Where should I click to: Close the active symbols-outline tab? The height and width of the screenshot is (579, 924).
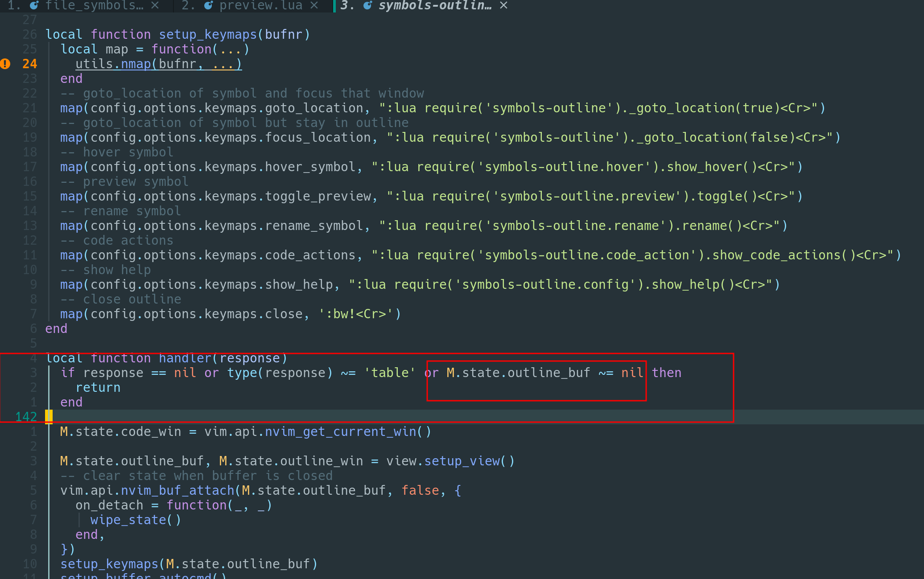pos(503,5)
